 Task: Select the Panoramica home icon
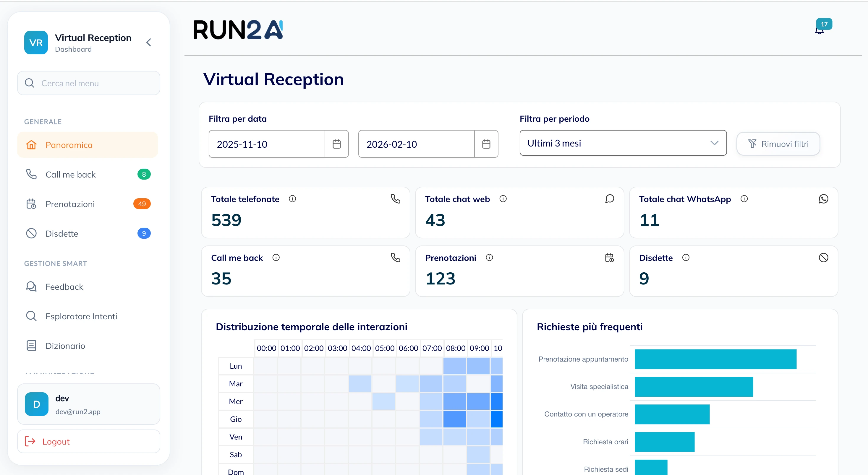tap(31, 145)
